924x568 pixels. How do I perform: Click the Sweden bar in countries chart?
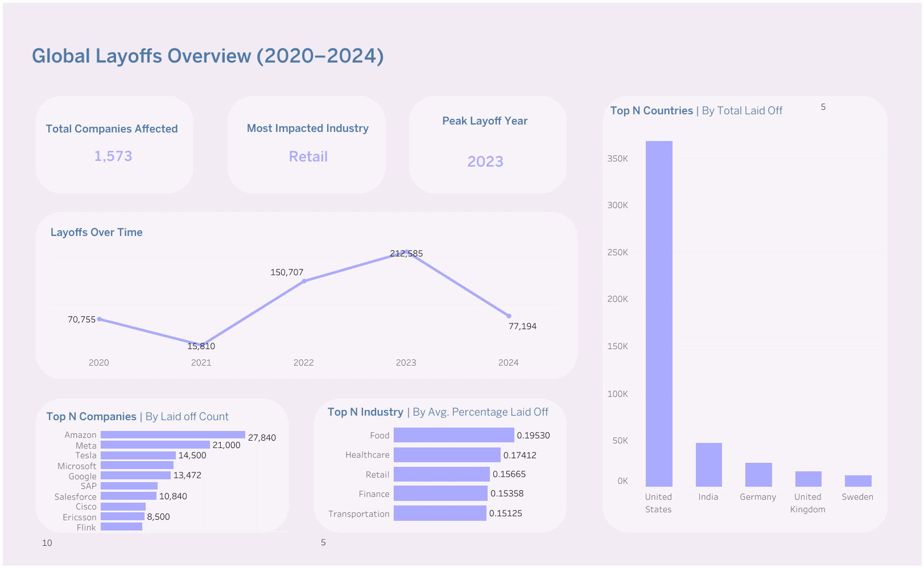click(x=858, y=481)
